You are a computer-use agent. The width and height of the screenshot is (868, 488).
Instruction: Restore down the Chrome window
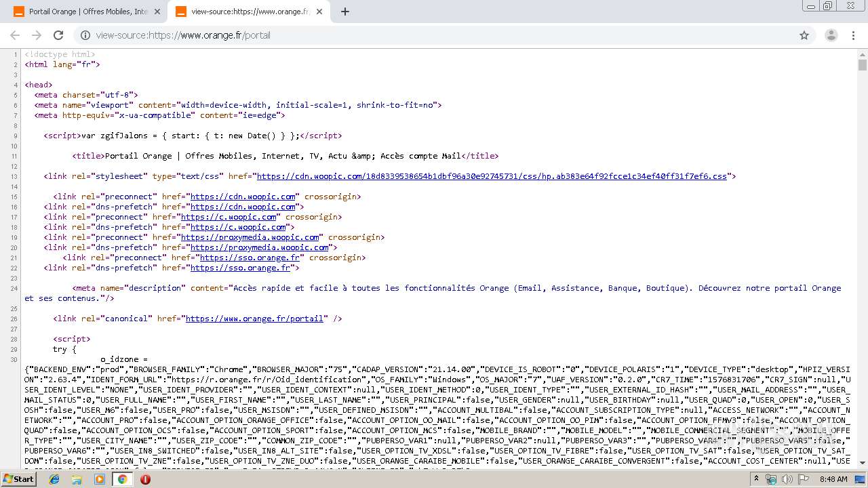pos(827,5)
